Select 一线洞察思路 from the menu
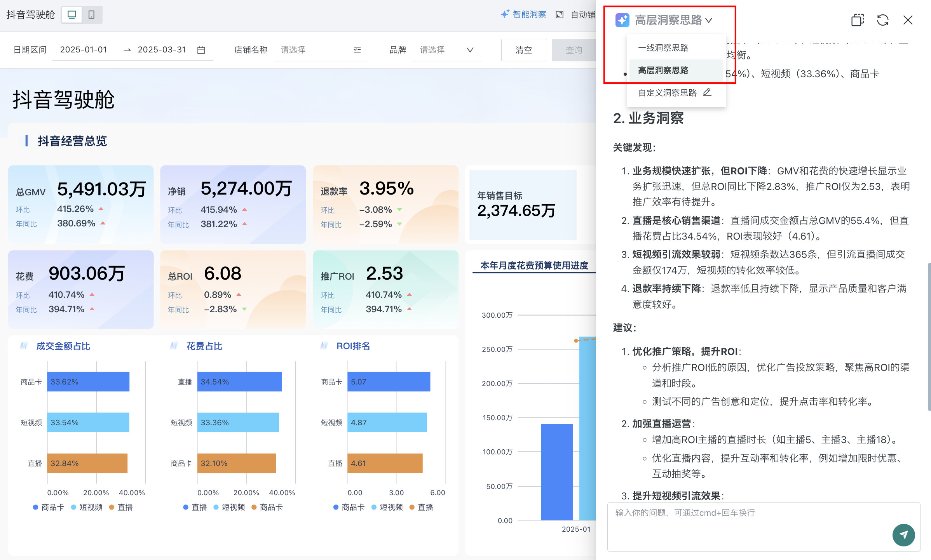 pos(663,48)
